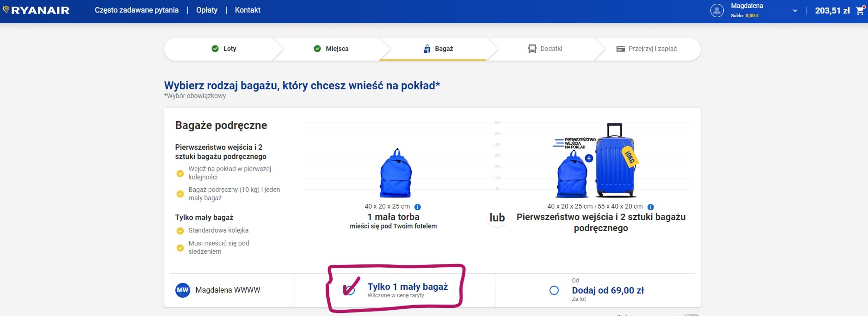Viewport: 868px width, 316px height.
Task: Click info icon beside 55 x 40 x 20 cm
Action: [x=650, y=207]
